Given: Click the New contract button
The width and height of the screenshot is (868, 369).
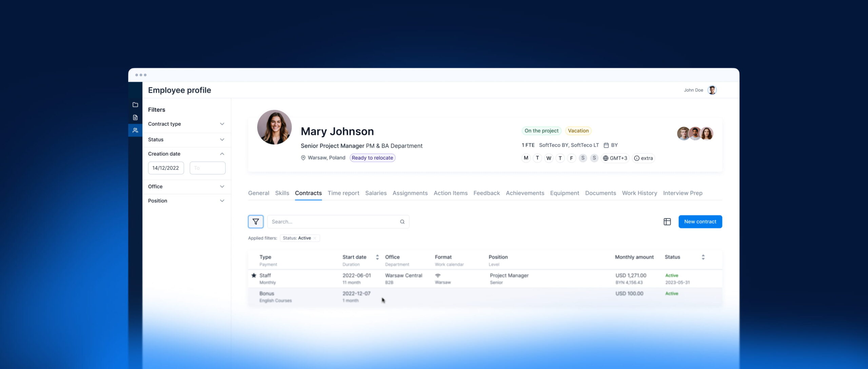Looking at the screenshot, I should click(700, 222).
